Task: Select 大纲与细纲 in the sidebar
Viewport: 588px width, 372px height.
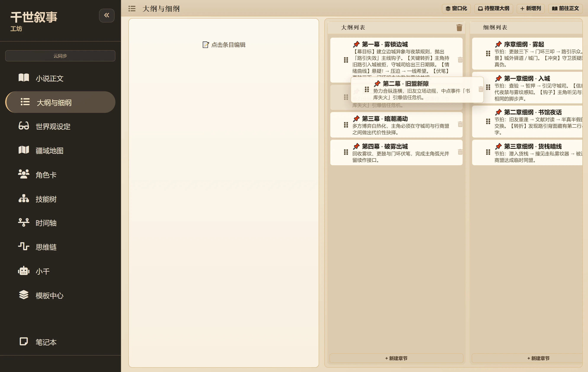Action: point(60,102)
